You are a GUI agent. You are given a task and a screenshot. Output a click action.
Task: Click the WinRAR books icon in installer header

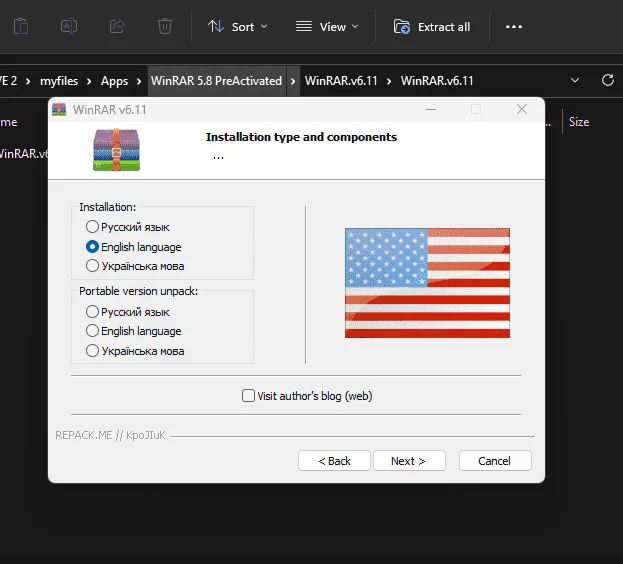(116, 150)
